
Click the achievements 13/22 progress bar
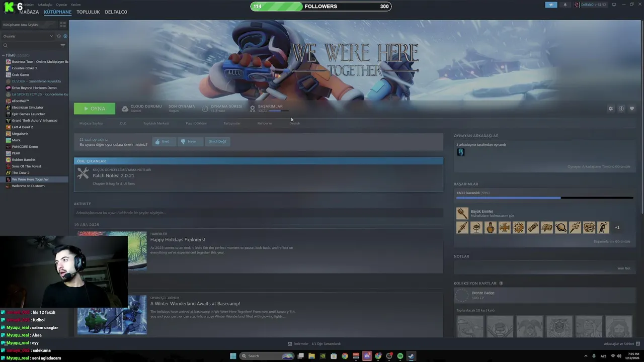tap(545, 198)
